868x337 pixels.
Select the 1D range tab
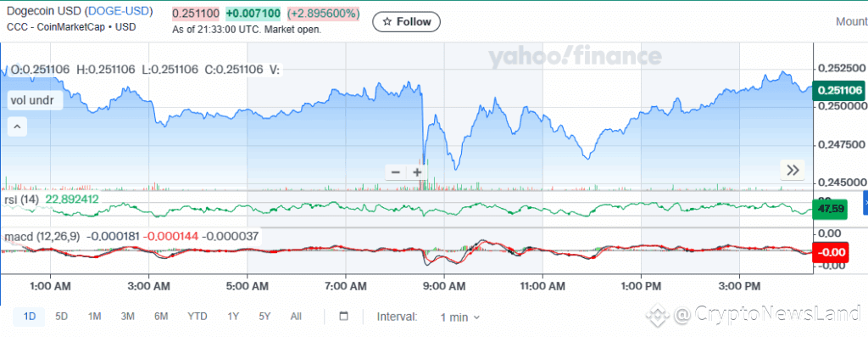click(x=30, y=317)
